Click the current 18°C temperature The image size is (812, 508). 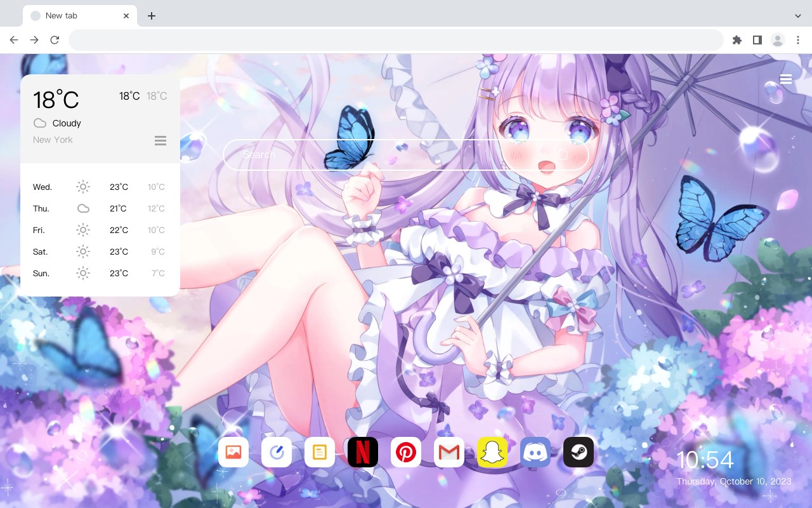[56, 99]
